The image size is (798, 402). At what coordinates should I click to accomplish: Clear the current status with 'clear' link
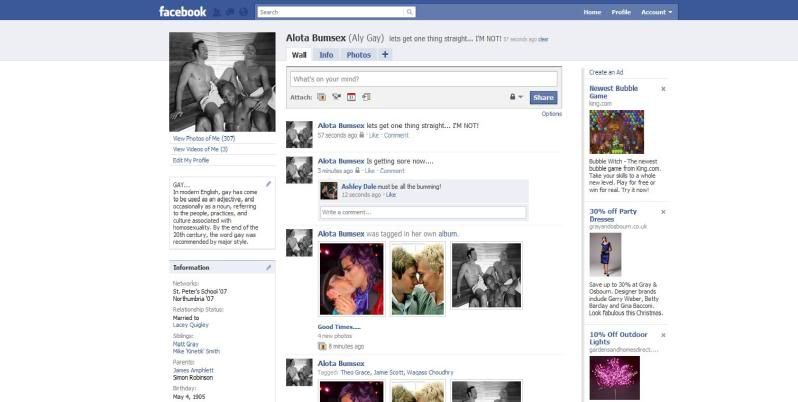coord(544,39)
